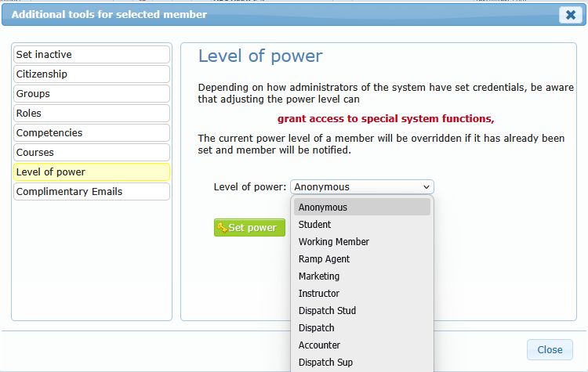
Task: Choose Anonymous from the dropdown list
Action: click(x=361, y=208)
